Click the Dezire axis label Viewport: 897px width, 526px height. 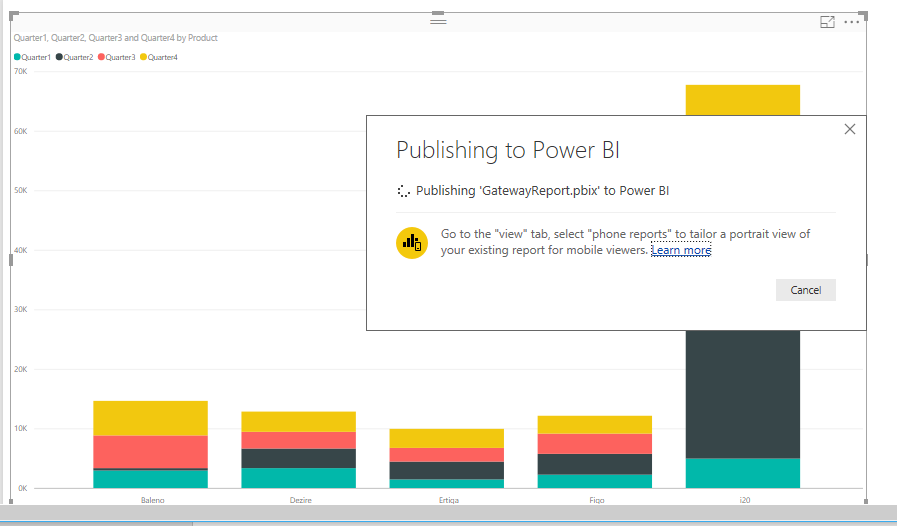[300, 500]
